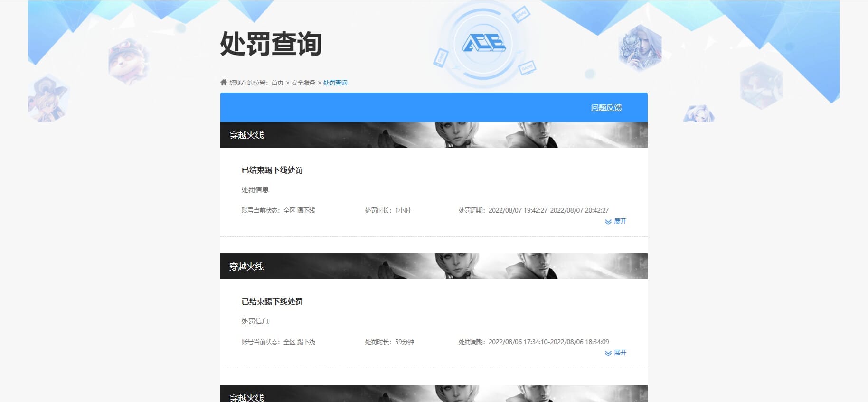The width and height of the screenshot is (868, 402).
Task: Click 已结束踢下线处罚 heading in second record
Action: tap(272, 301)
